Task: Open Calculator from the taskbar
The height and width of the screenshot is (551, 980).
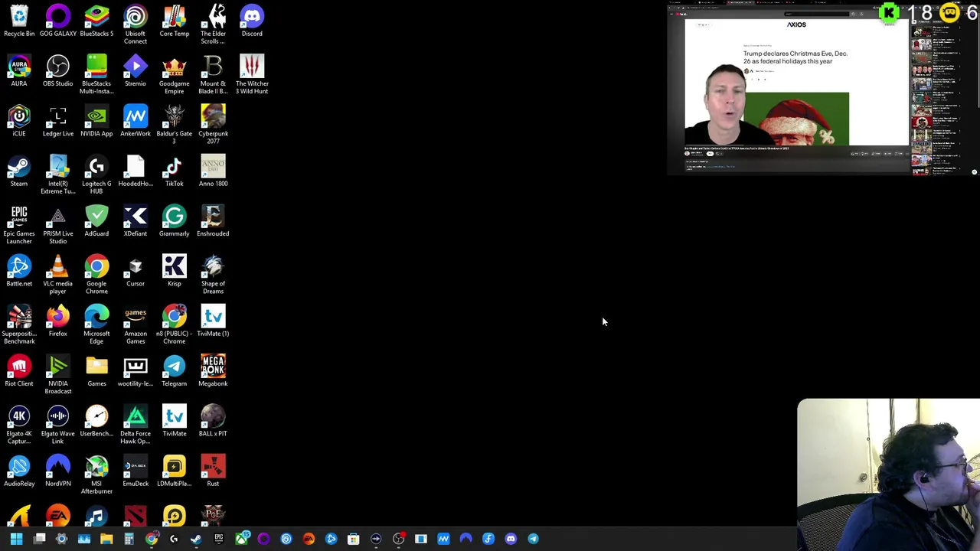Action: point(129,539)
